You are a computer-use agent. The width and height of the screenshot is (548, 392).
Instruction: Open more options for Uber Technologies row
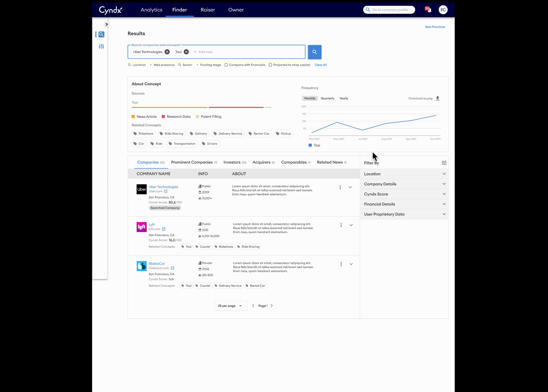(x=340, y=187)
